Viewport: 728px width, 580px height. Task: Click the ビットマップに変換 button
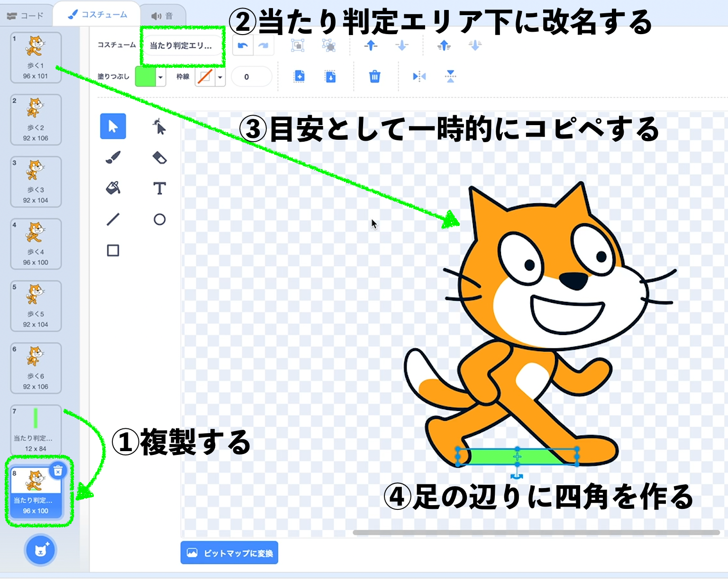coord(229,553)
